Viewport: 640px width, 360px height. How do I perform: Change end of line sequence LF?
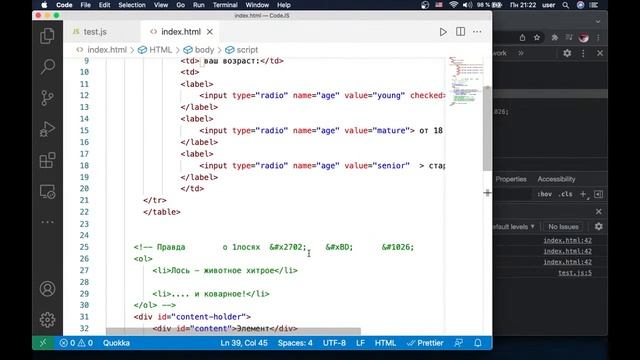pos(360,343)
